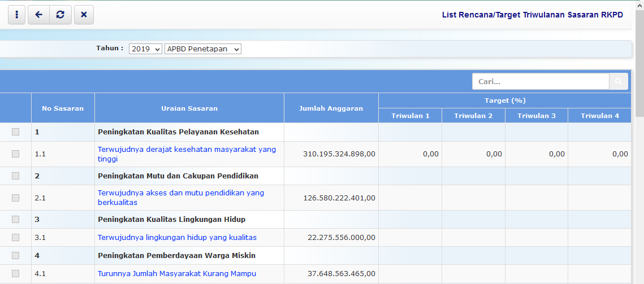Click the Jumlah Anggaran column header
The height and width of the screenshot is (284, 644).
coord(331,108)
